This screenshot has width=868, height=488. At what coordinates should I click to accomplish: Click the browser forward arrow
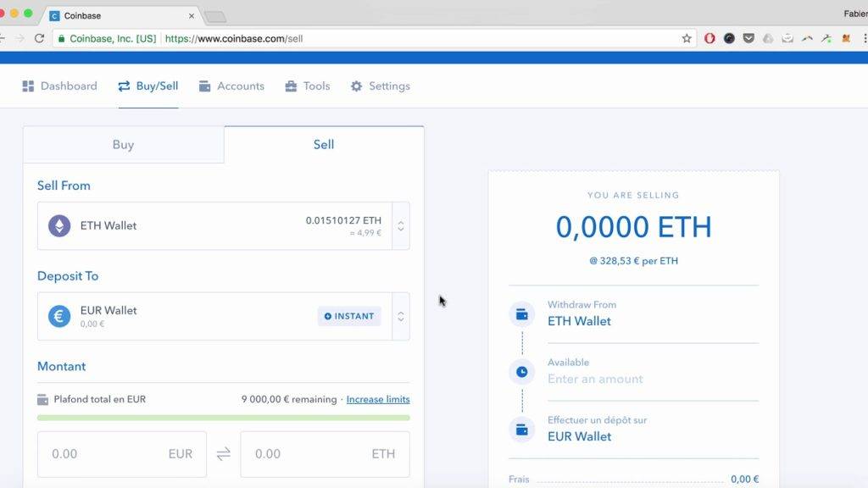[20, 38]
